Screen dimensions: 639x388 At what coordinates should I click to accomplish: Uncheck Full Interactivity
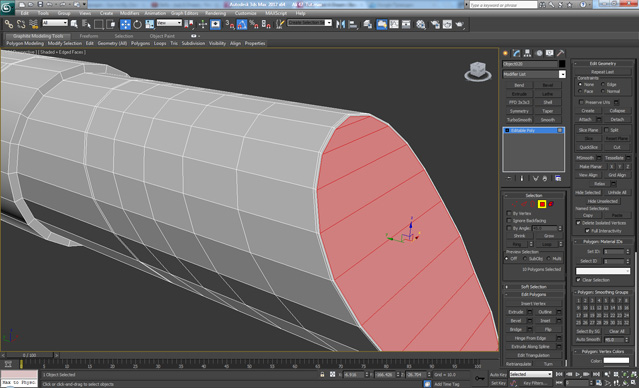point(587,230)
